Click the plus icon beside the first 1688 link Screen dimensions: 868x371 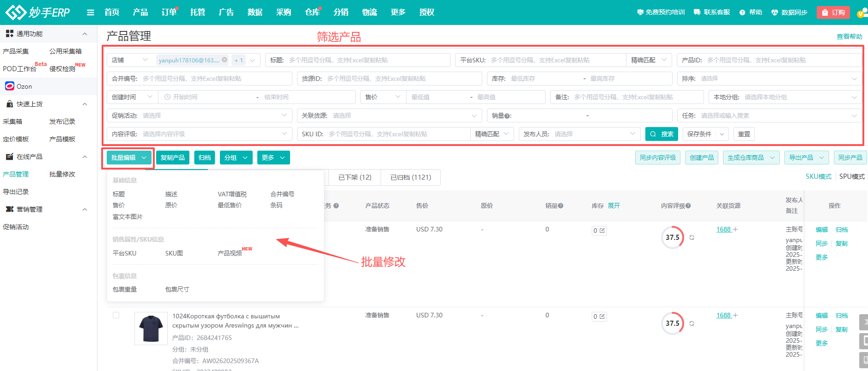coord(735,230)
